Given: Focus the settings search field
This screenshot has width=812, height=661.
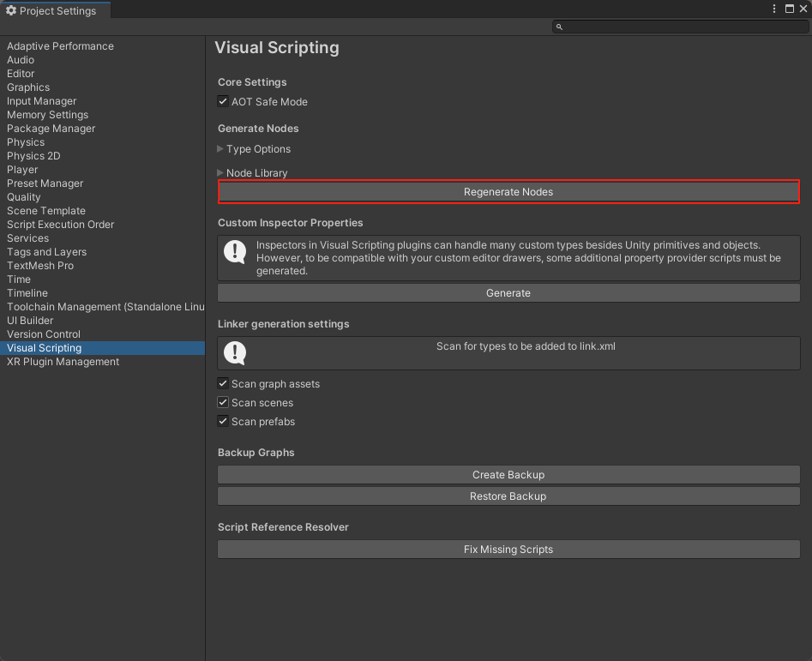Looking at the screenshot, I should point(680,27).
